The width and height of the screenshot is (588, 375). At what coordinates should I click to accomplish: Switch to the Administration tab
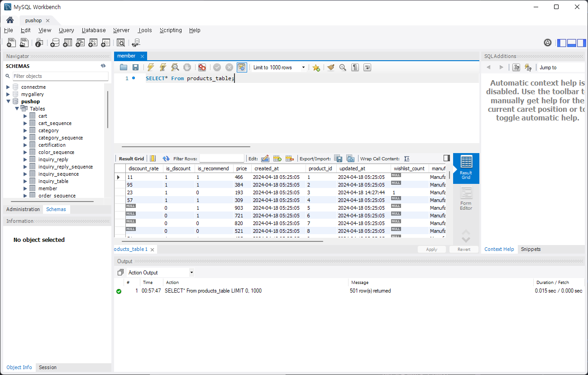click(23, 209)
